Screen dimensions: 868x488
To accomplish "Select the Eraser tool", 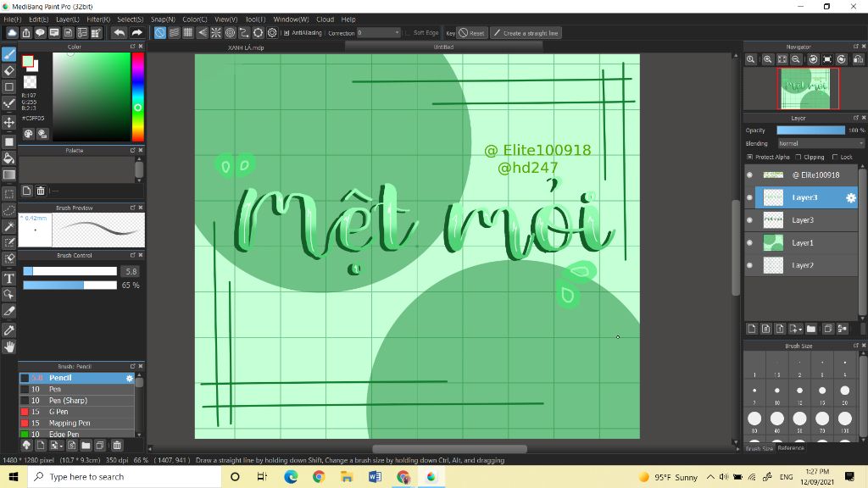I will tap(8, 71).
